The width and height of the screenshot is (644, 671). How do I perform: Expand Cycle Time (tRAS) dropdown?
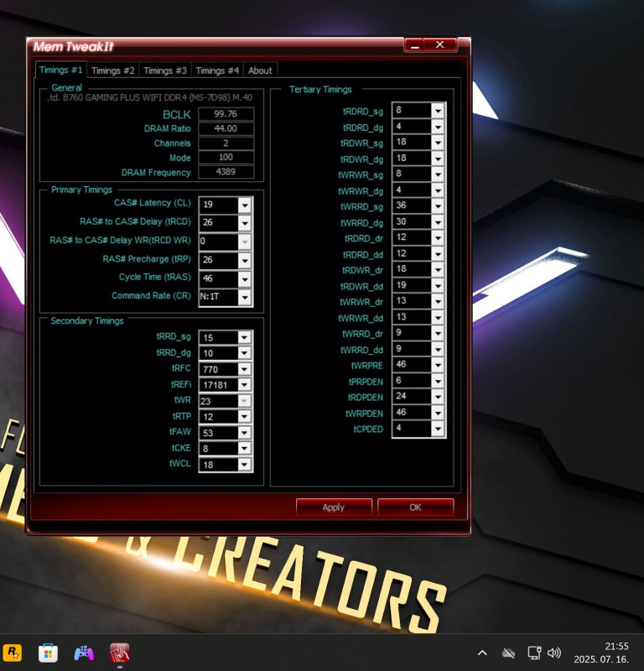[x=245, y=279]
